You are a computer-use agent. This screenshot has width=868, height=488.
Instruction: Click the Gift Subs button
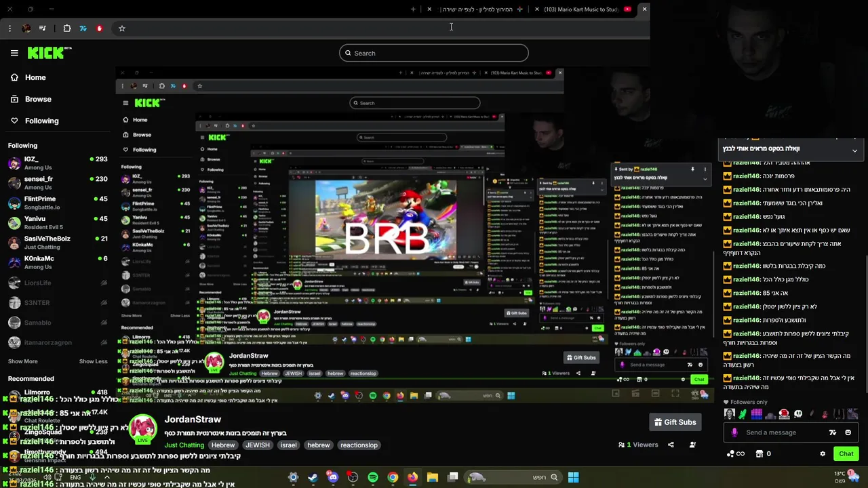coord(675,422)
